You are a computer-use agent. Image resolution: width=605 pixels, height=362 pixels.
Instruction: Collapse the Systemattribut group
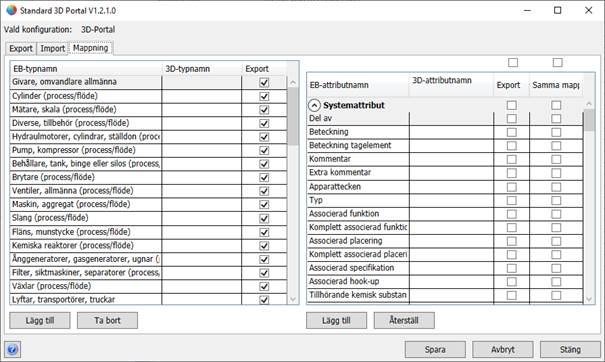tap(314, 105)
